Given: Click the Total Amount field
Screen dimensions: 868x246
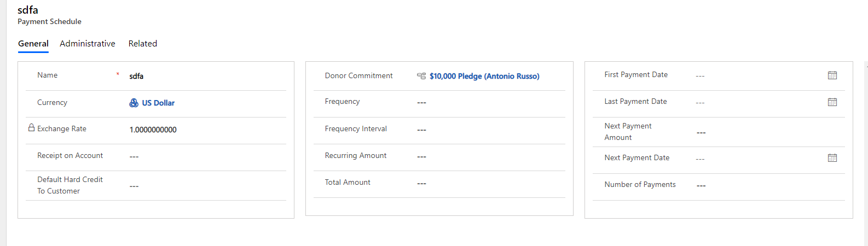Looking at the screenshot, I should 490,183.
